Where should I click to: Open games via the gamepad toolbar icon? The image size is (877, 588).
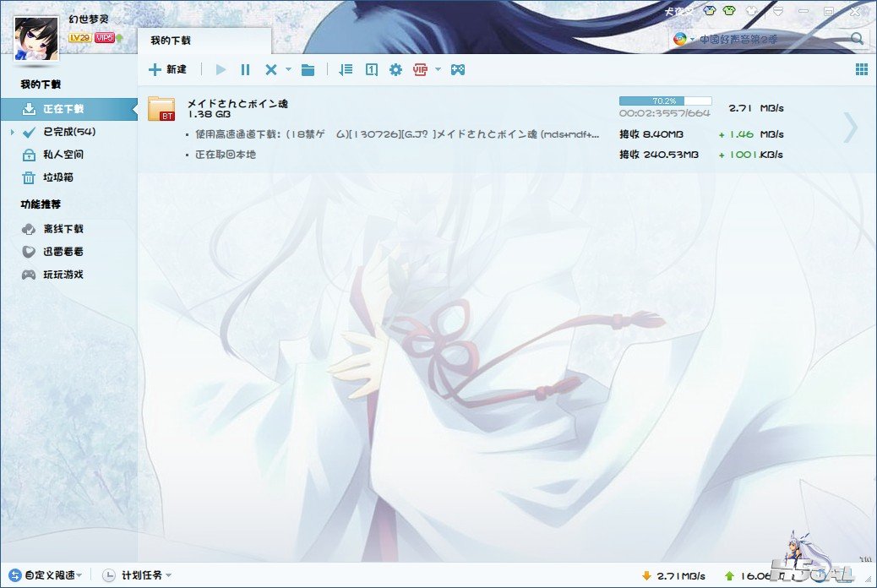click(458, 69)
